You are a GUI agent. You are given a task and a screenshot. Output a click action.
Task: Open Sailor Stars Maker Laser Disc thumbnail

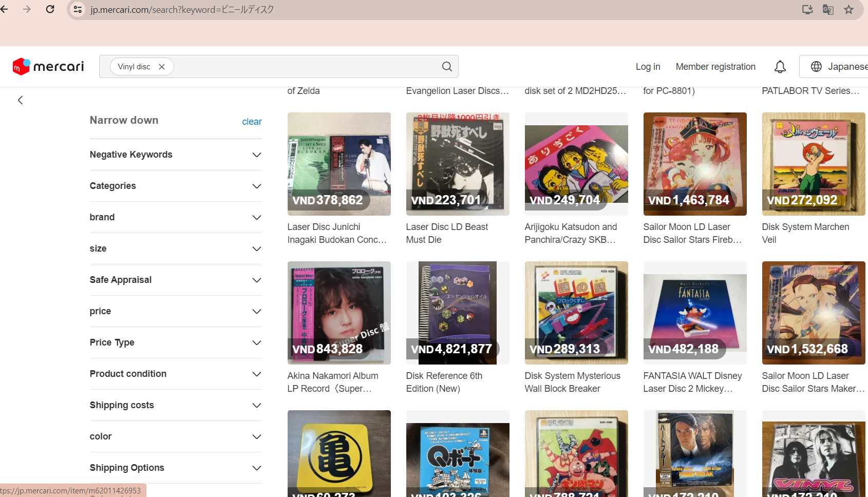[814, 313]
